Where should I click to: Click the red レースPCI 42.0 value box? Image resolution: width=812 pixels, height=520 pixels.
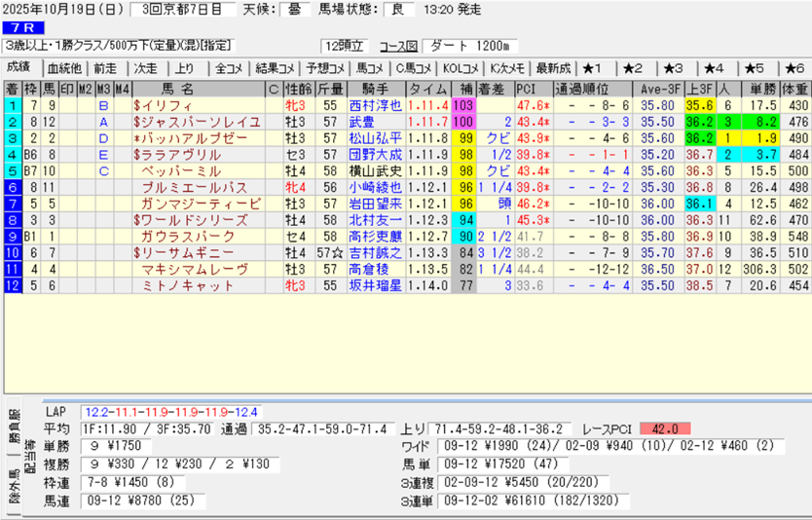tap(665, 428)
